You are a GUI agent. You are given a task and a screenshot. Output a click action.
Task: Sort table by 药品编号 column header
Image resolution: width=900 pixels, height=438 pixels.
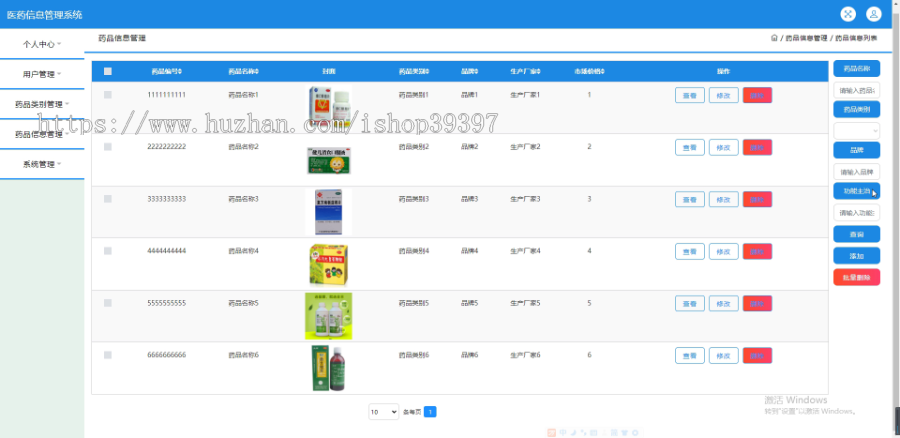point(166,72)
